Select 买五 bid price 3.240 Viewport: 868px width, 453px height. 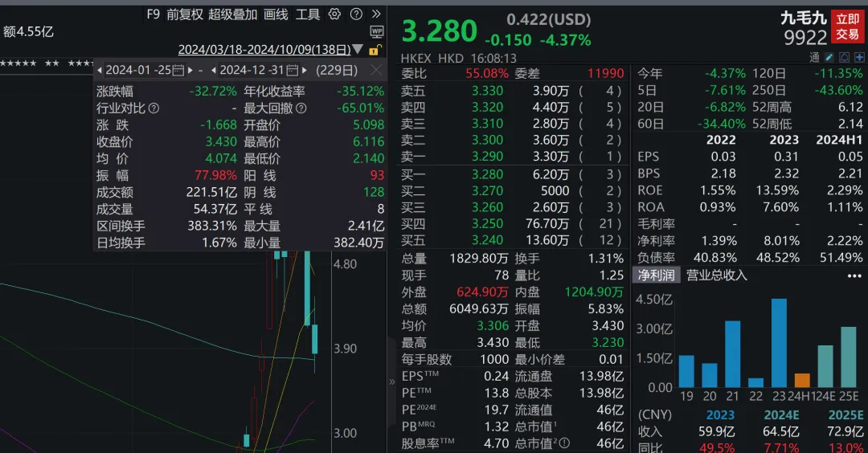(x=487, y=240)
